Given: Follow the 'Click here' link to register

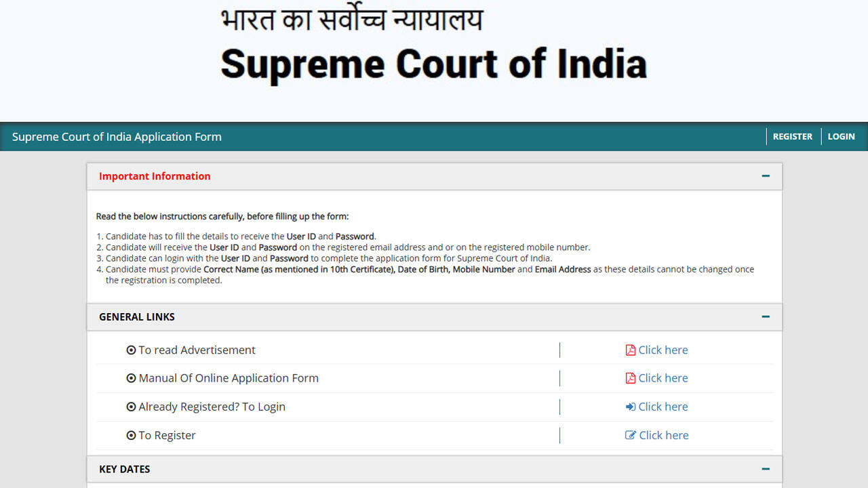Looking at the screenshot, I should [x=664, y=435].
